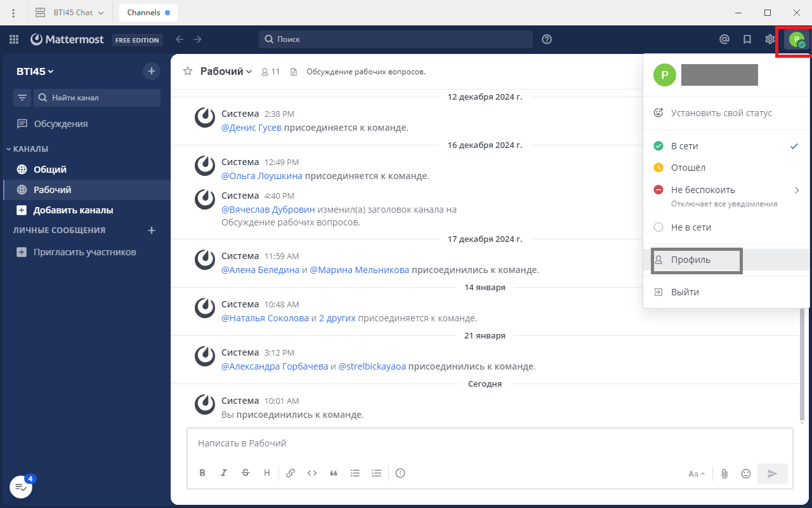Choose Выйти in the user menu
Screen dimensions: 812x508
[x=685, y=292]
